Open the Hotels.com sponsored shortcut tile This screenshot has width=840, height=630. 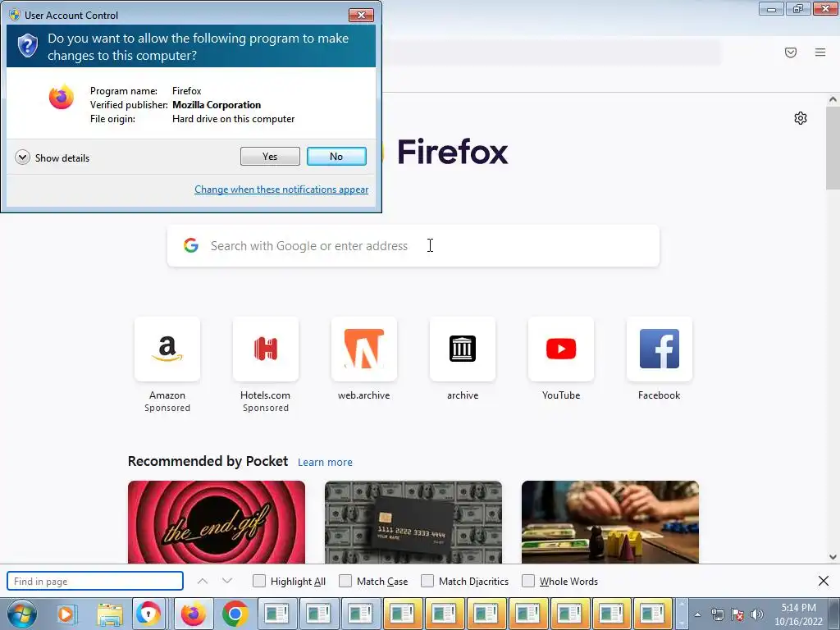266,349
